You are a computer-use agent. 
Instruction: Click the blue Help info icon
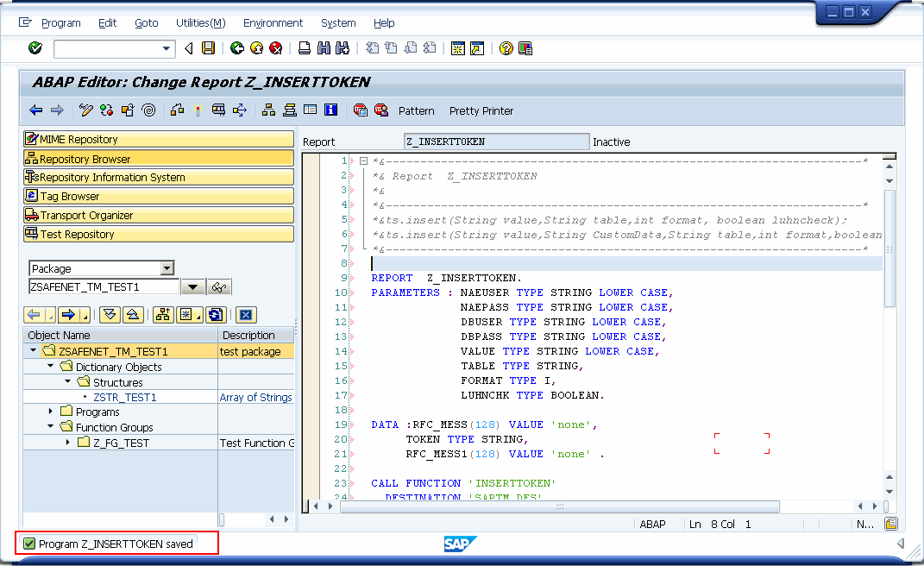330,110
